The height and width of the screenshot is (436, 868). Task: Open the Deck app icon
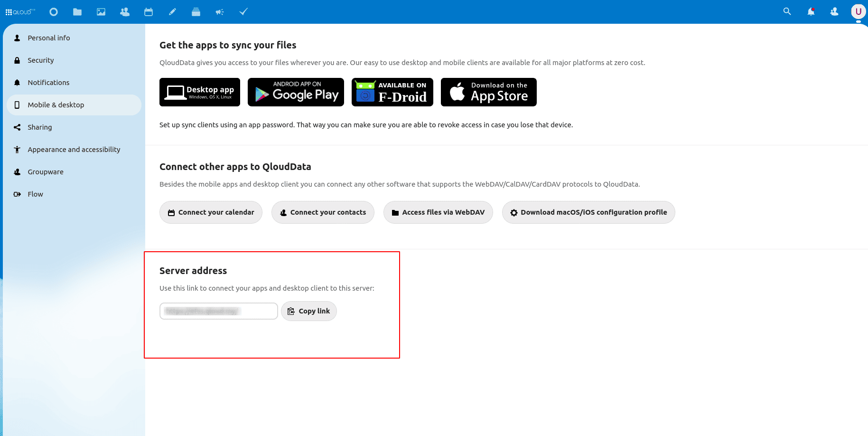click(x=196, y=12)
